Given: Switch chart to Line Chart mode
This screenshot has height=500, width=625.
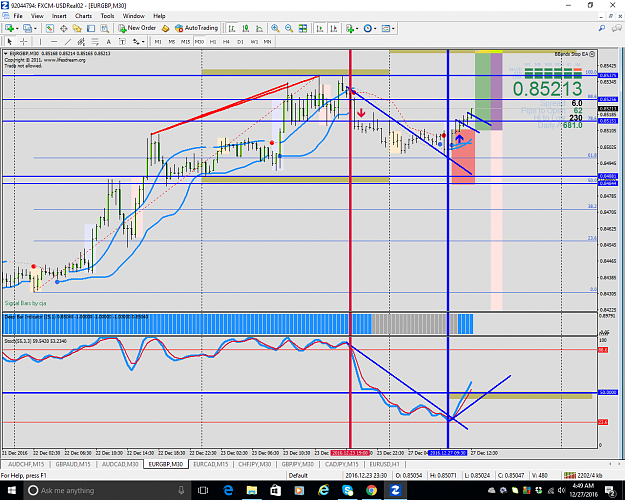Looking at the screenshot, I should [259, 28].
